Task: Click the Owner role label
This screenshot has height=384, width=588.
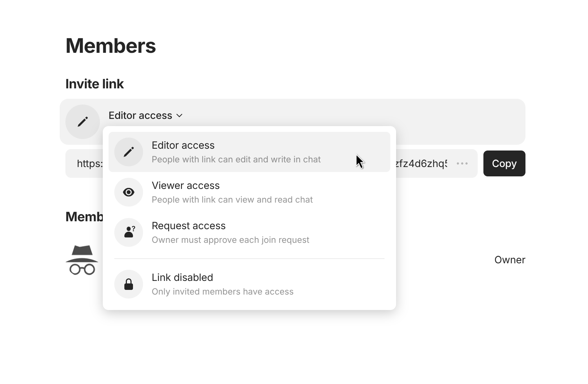Action: coord(509,260)
